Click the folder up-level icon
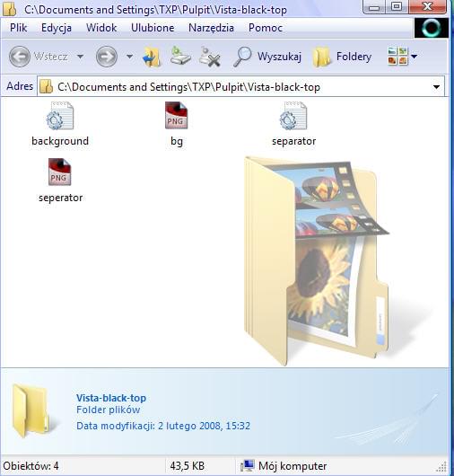454x476 pixels. click(152, 57)
